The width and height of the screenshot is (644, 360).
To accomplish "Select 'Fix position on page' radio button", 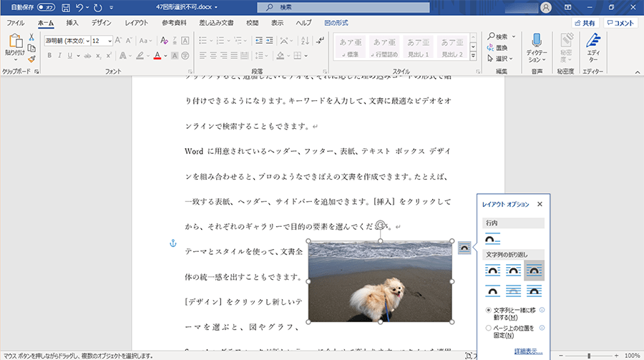I will pos(488,328).
